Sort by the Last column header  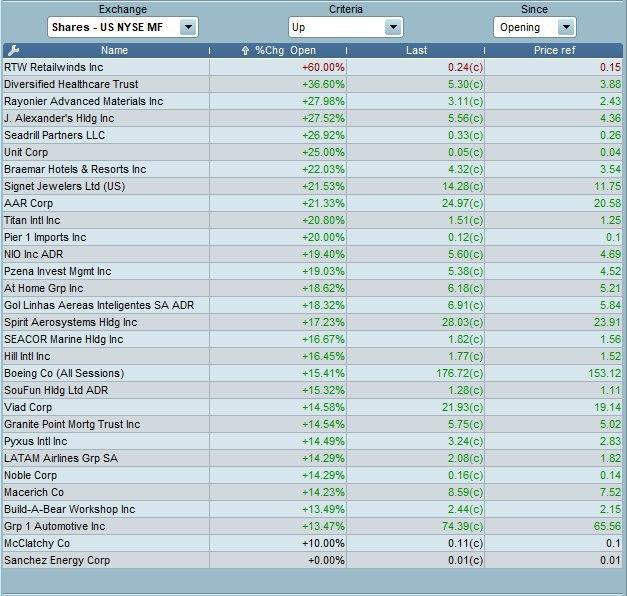point(417,50)
